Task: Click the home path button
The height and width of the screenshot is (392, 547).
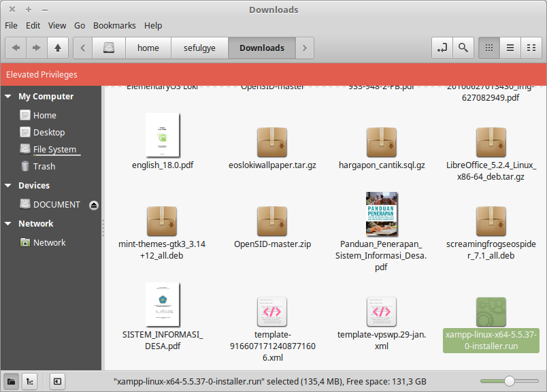Action: [x=148, y=48]
